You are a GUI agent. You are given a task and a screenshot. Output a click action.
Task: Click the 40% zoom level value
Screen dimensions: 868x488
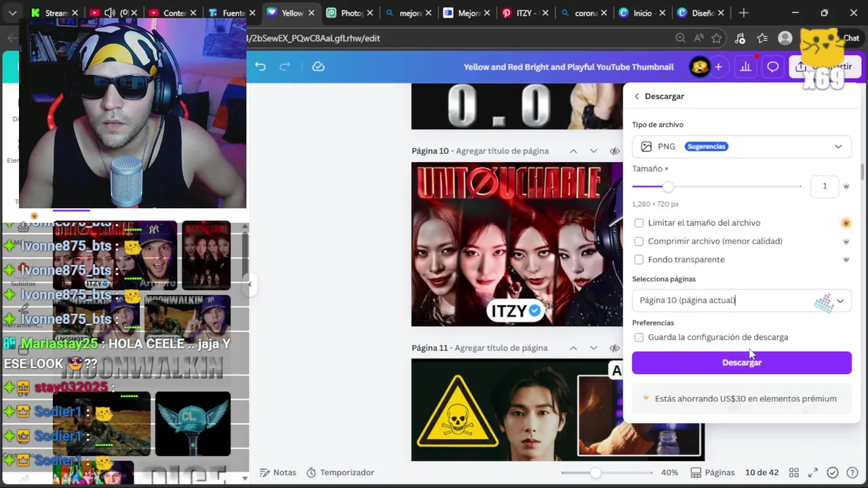[x=669, y=472]
